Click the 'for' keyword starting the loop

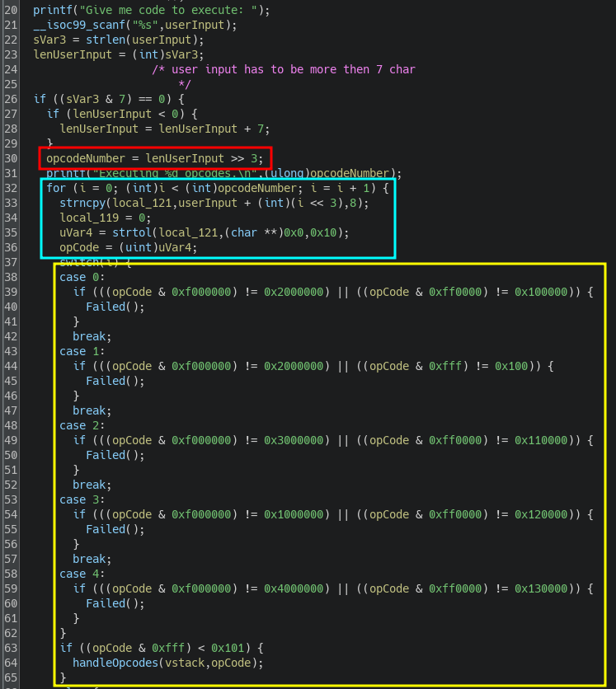[56, 188]
